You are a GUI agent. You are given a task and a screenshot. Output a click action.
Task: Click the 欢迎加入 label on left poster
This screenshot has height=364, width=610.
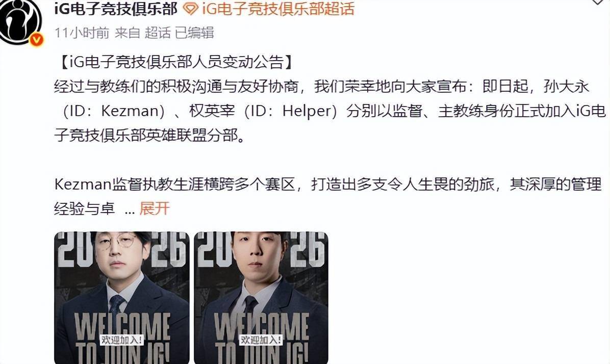click(122, 340)
